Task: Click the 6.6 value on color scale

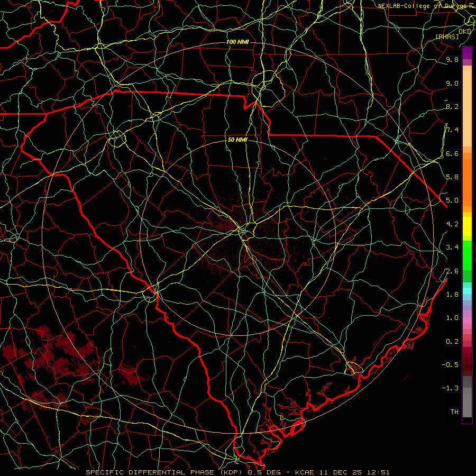Action: (452, 153)
